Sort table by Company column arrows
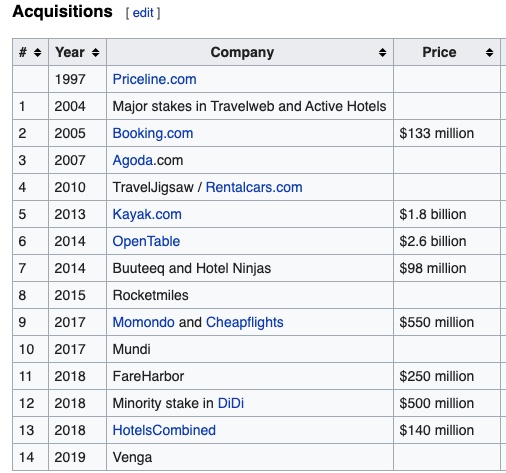506x473 pixels. coord(382,52)
